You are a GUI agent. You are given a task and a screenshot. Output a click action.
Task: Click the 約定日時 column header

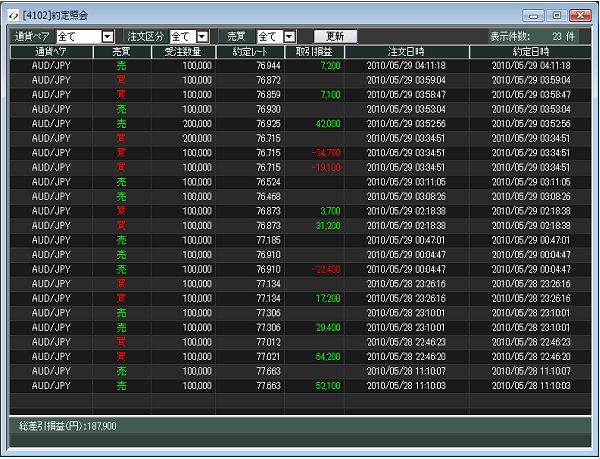click(531, 50)
